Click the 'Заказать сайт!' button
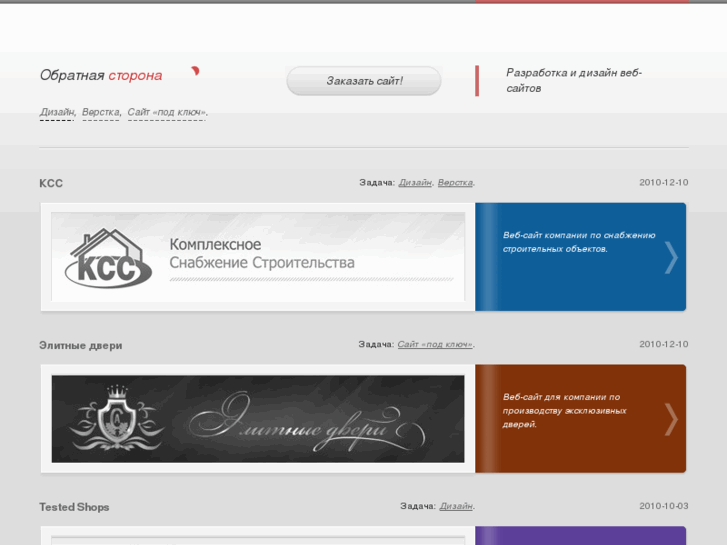The height and width of the screenshot is (545, 727). click(x=364, y=81)
